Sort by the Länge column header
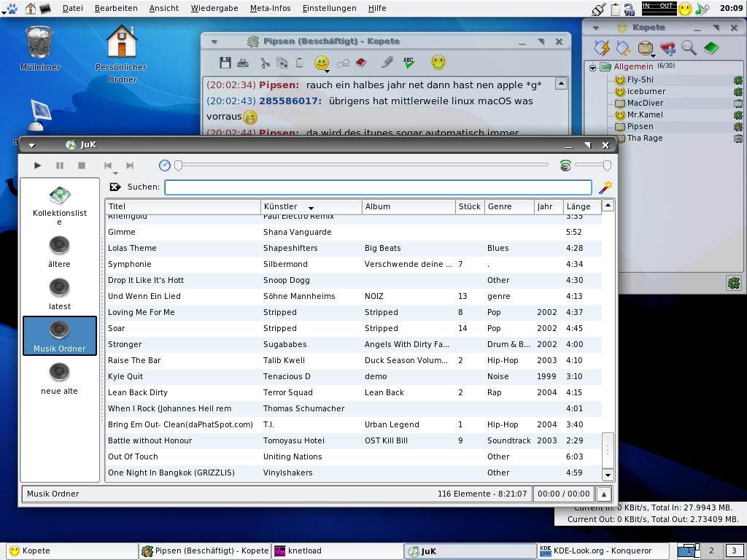Viewport: 747px width, 560px height. (582, 206)
